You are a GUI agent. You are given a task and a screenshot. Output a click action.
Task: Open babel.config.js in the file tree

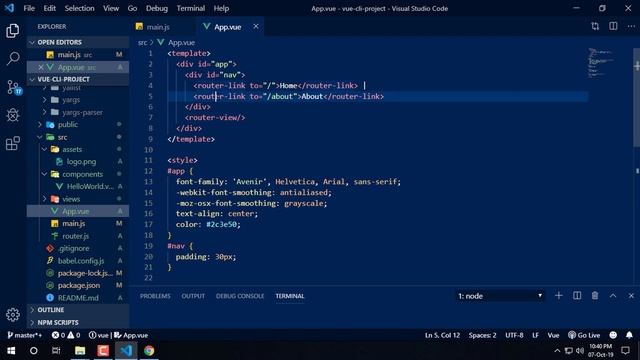coord(81,260)
